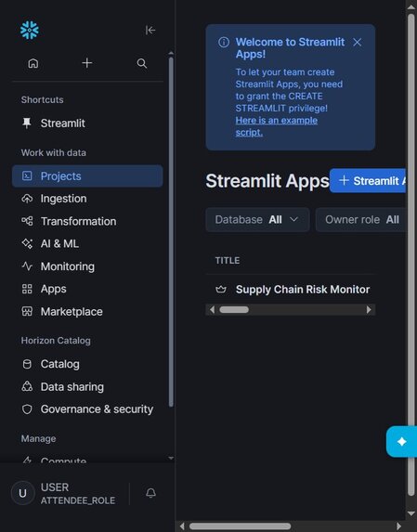Image resolution: width=417 pixels, height=532 pixels.
Task: Open the Streamlit shortcut
Action: point(87,123)
